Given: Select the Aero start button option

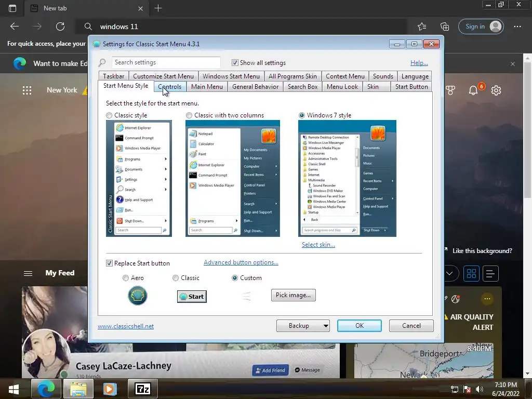Looking at the screenshot, I should click(x=126, y=278).
